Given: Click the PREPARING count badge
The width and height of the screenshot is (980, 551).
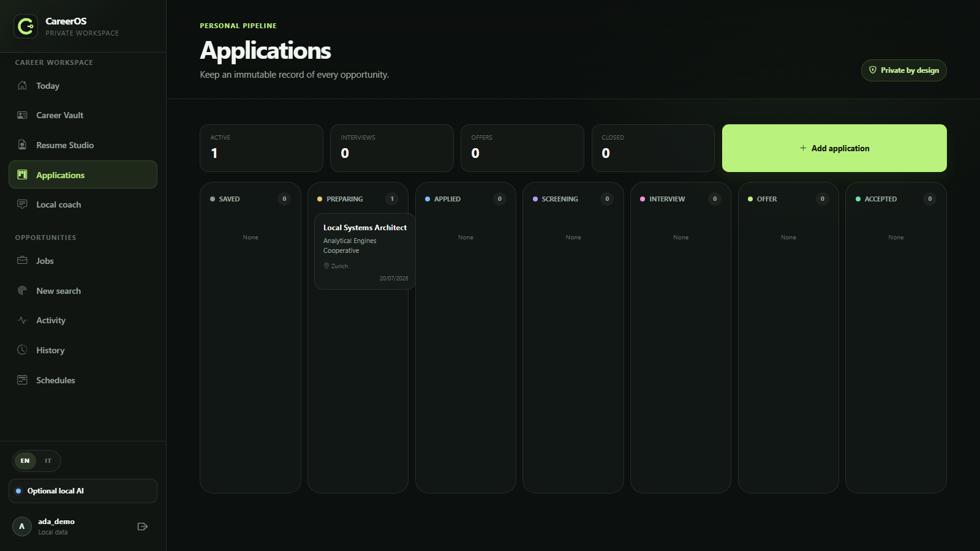Looking at the screenshot, I should pos(392,199).
